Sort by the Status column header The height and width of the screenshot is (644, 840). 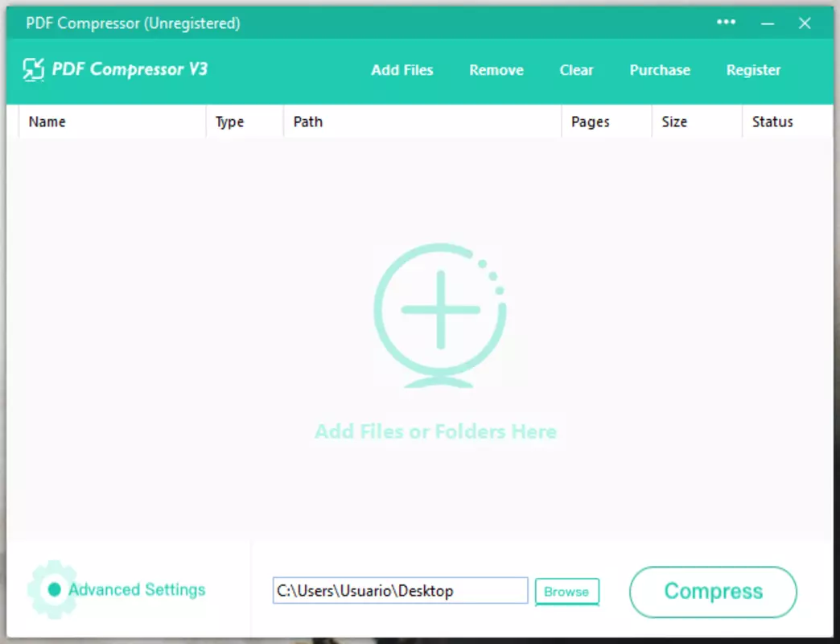click(788, 122)
